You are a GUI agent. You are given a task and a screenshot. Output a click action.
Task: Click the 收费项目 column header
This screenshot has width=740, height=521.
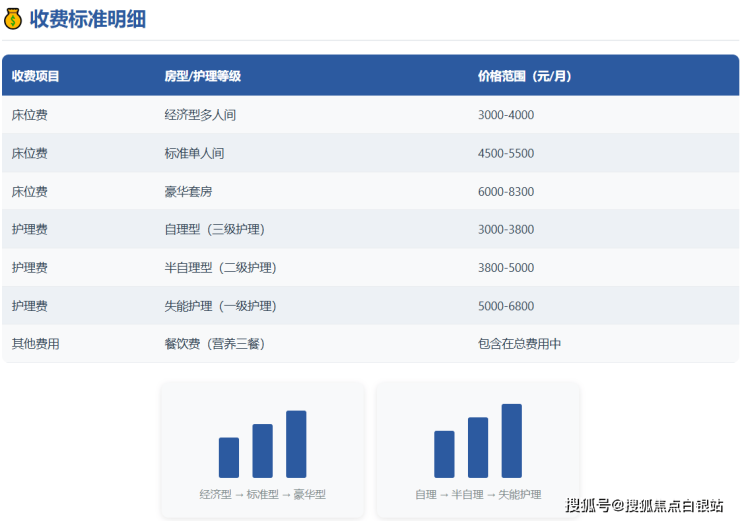point(36,76)
